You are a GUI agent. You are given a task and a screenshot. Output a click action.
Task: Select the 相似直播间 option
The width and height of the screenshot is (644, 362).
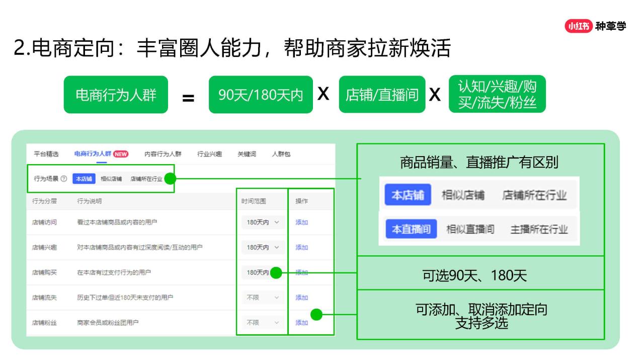click(470, 230)
